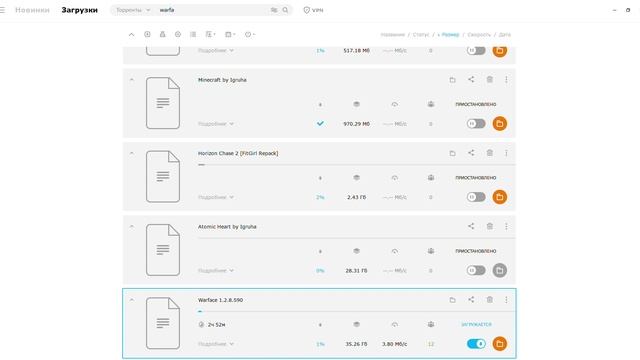Screen dimensions: 640x360
Task: Open folder for the 517.18 МБ download
Action: (500, 51)
